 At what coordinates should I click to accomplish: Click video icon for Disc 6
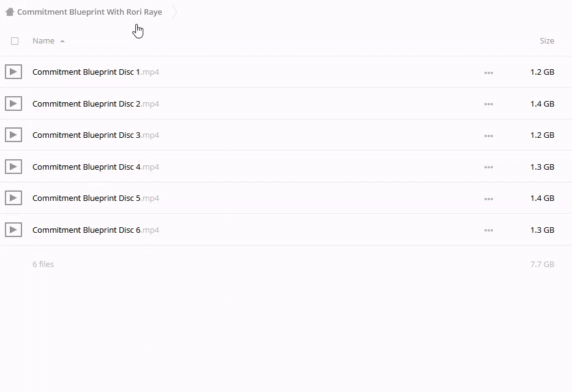pos(13,230)
